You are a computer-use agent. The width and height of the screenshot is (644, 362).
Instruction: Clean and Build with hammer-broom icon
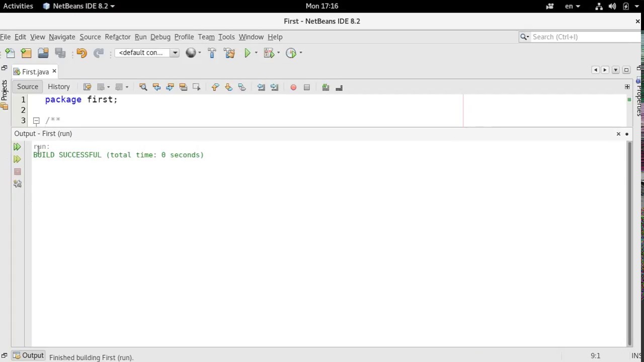click(229, 53)
